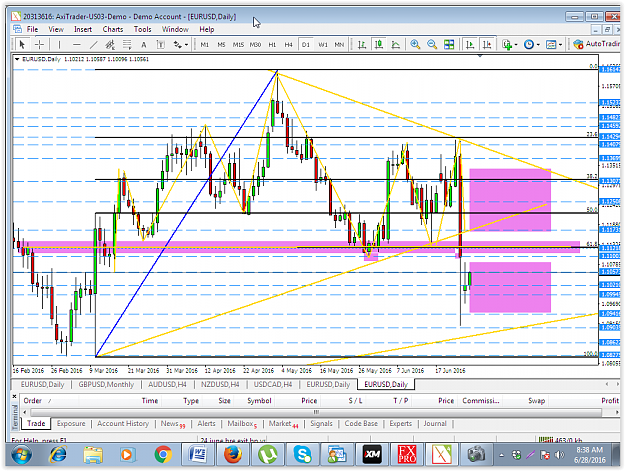Open the Help menu
This screenshot has height=471, width=625.
[x=207, y=29]
